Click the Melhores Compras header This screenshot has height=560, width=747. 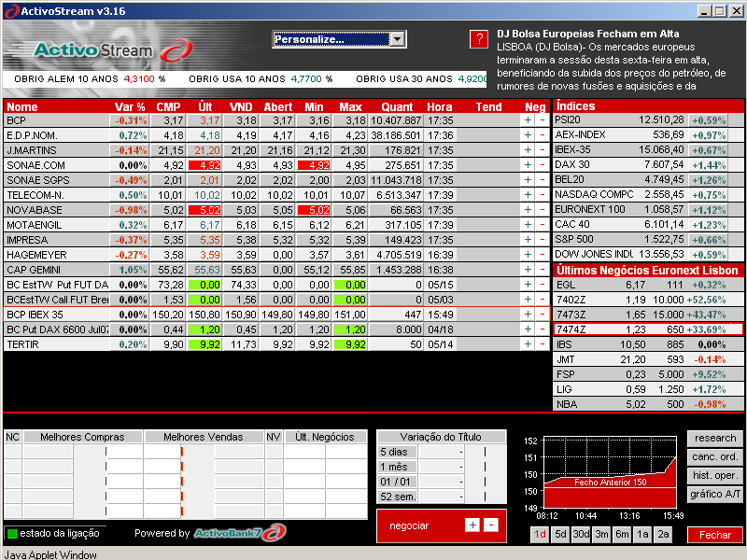click(82, 437)
